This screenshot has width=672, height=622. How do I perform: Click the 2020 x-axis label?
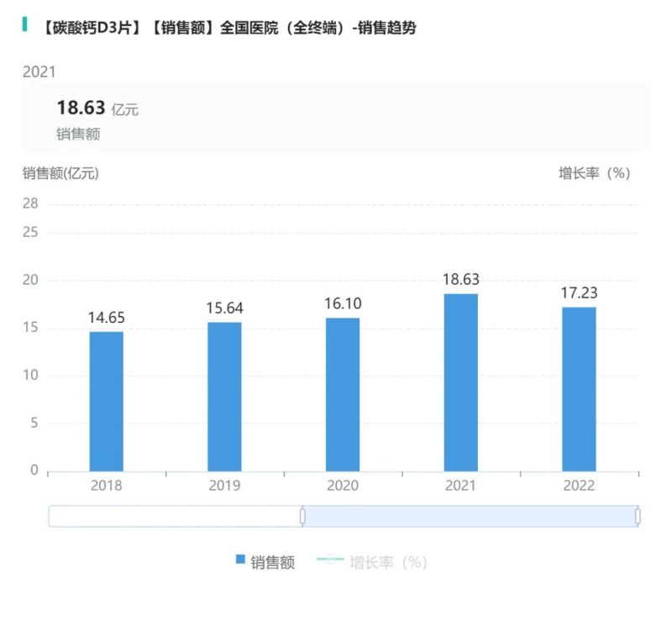coord(343,486)
